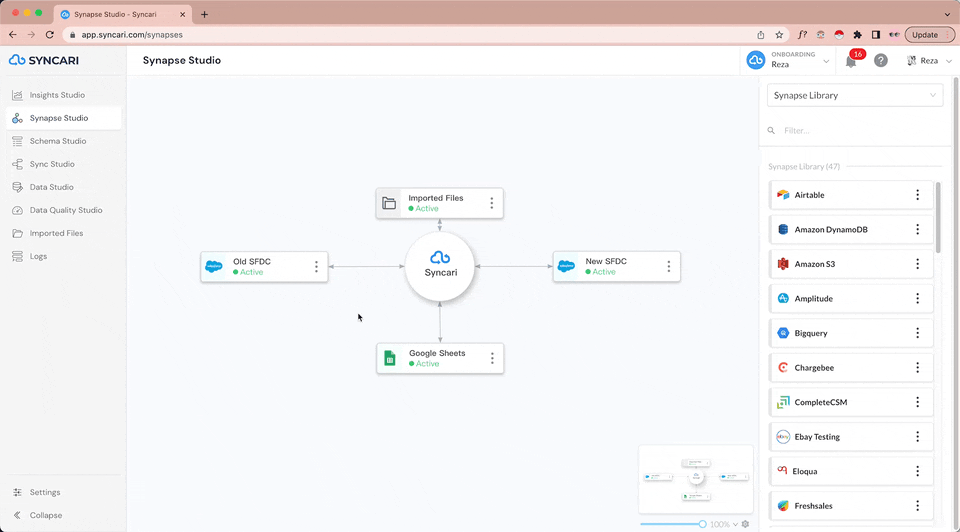Image resolution: width=960 pixels, height=532 pixels.
Task: Select Ebay Testing synapse card
Action: point(851,437)
